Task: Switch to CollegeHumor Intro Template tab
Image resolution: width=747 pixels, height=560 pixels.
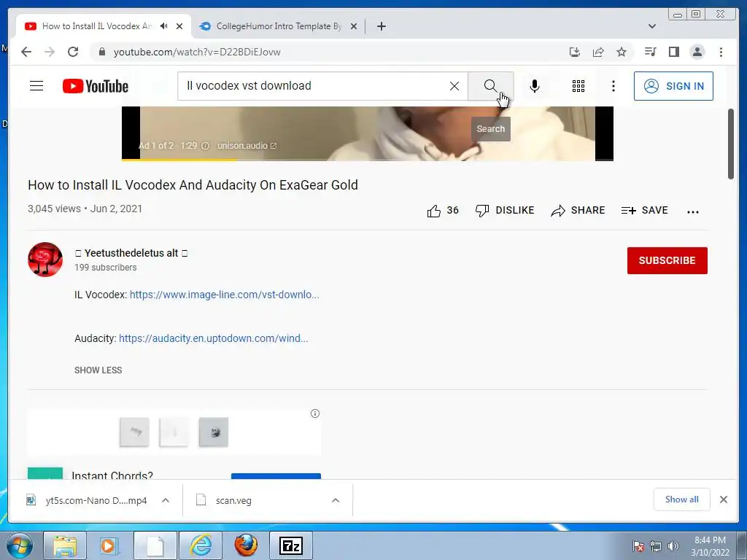Action: click(279, 26)
